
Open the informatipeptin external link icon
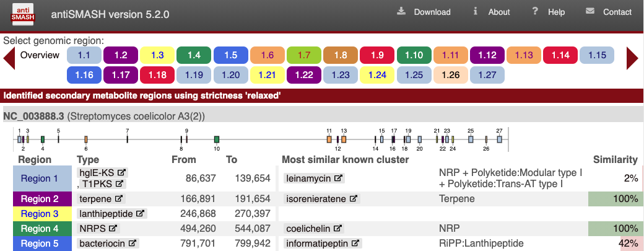(x=355, y=243)
